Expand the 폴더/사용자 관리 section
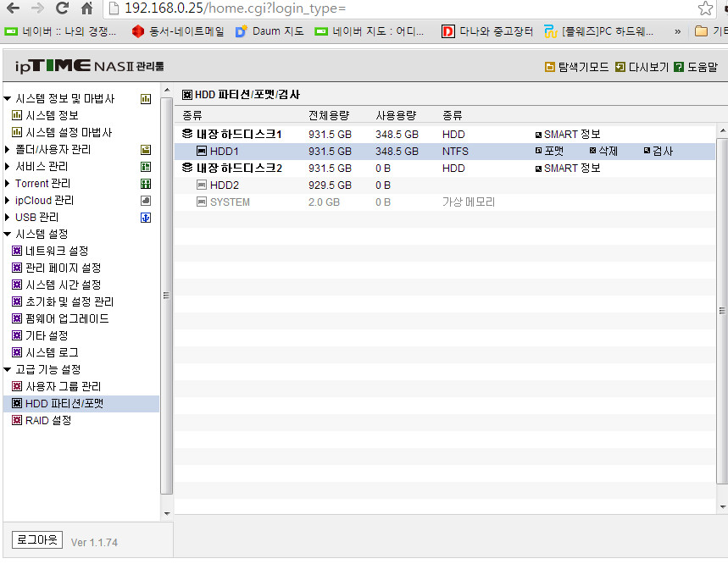Image resolution: width=728 pixels, height=575 pixels. click(7, 149)
